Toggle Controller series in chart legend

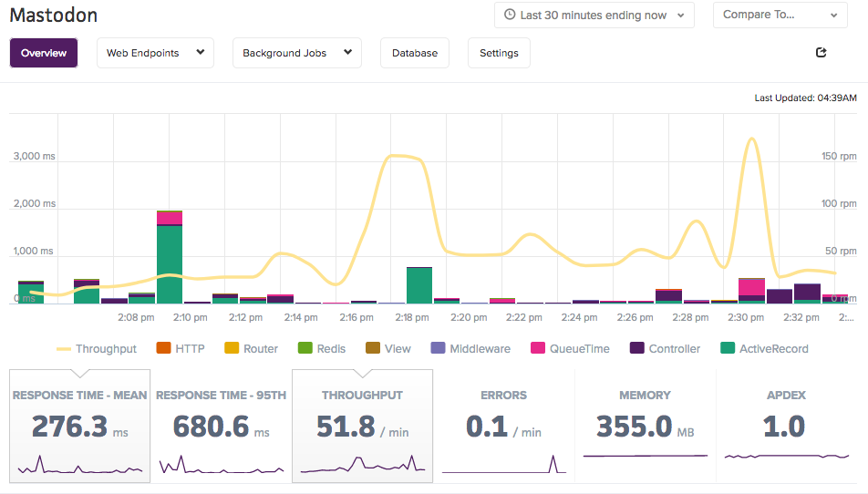[666, 348]
